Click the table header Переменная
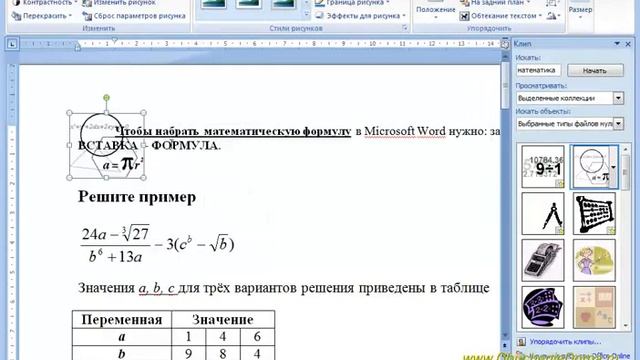 coord(122,320)
